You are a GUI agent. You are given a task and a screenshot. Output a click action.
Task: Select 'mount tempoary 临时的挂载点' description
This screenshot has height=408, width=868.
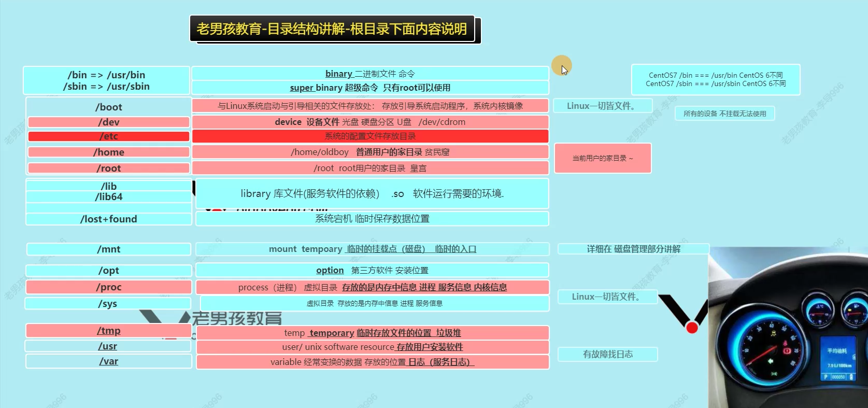pos(372,249)
